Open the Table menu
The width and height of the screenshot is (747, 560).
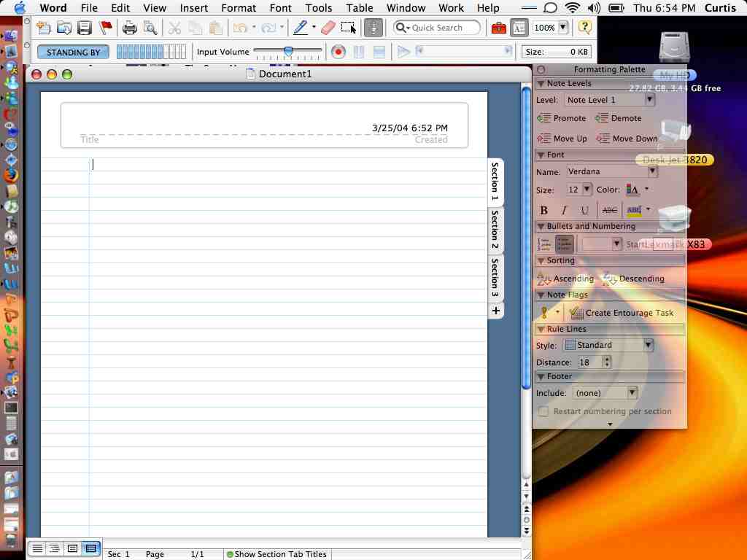coord(359,7)
